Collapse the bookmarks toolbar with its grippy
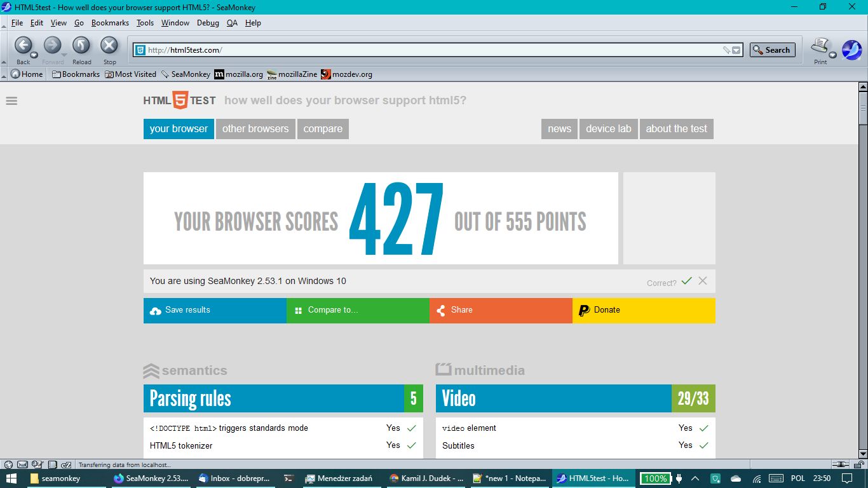 [4, 74]
